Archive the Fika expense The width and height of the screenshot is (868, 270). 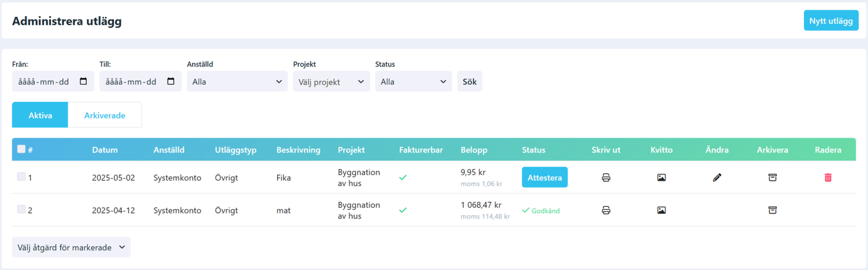click(x=773, y=178)
